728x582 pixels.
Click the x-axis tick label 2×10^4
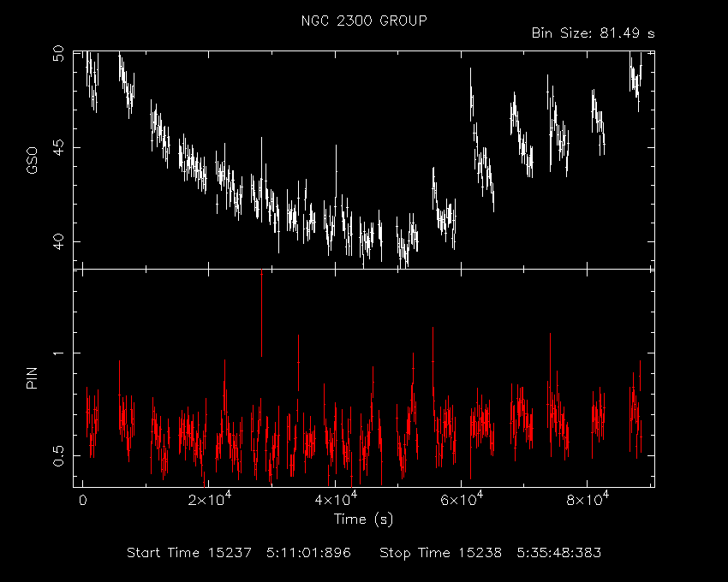pos(209,499)
